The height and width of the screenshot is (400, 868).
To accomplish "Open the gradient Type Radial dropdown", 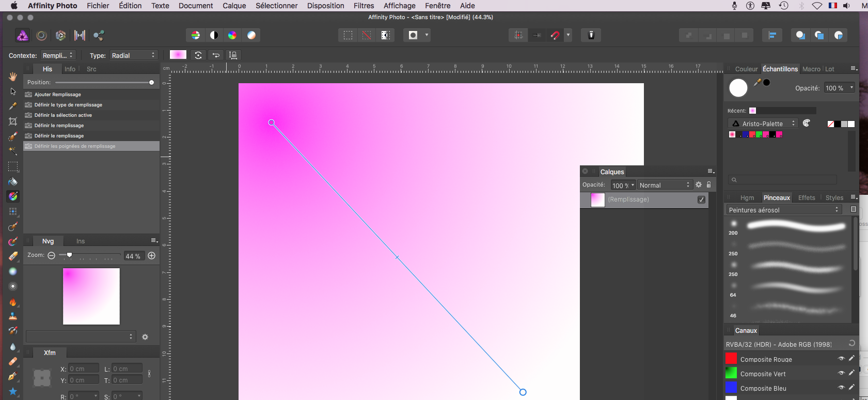I will pos(134,55).
